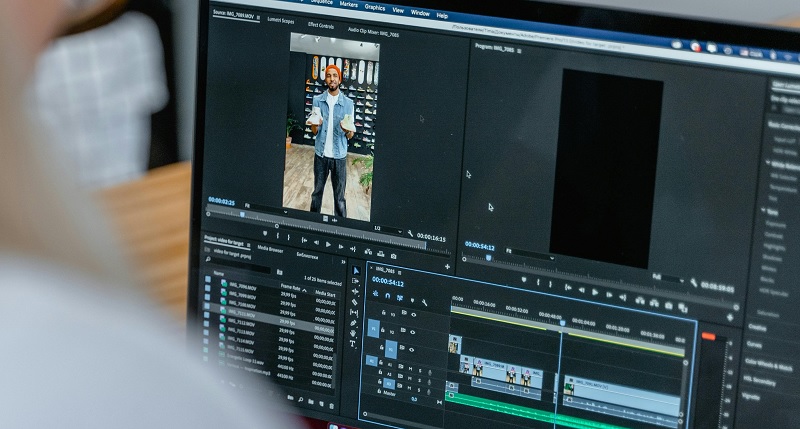Open the timeline panel menu beside sequence name
The height and width of the screenshot is (429, 800).
click(x=399, y=272)
